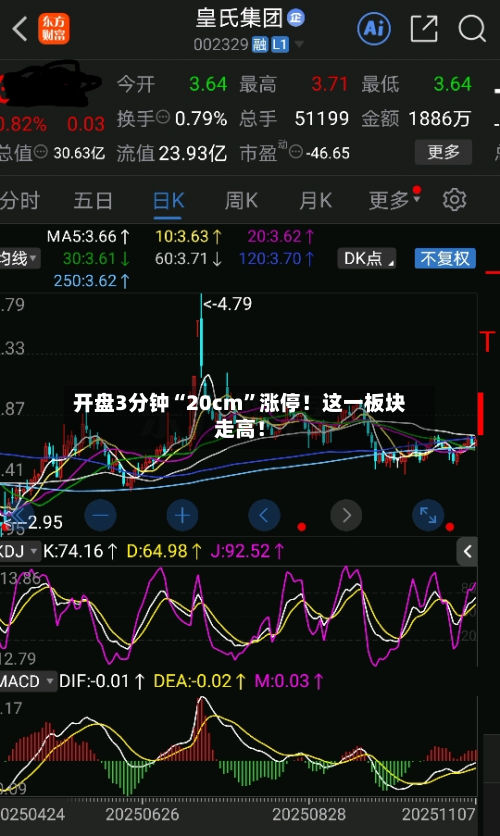
Task: Tap the blue 企 badge beside 皇氏集团
Action: tap(296, 18)
